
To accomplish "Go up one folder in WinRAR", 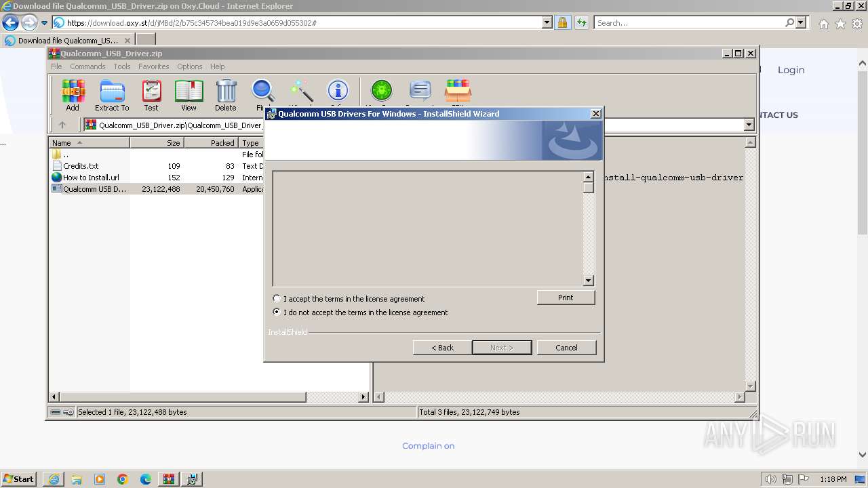I will (x=62, y=125).
